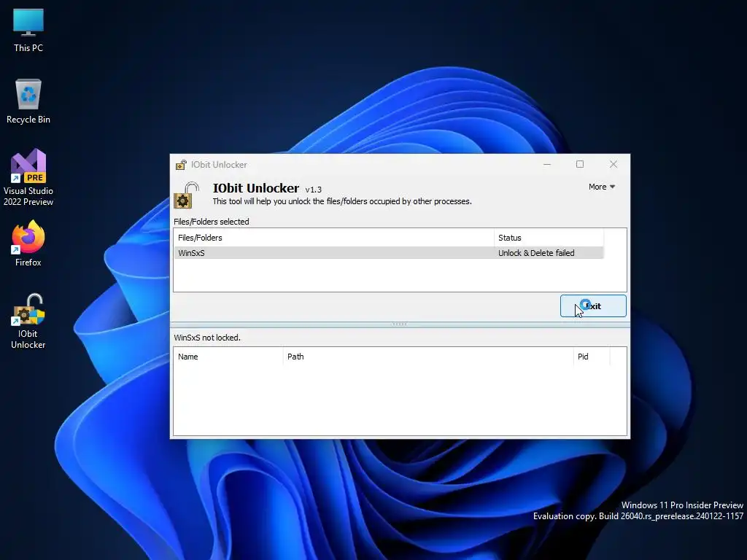Minimize the IObit Unlocker window

pos(547,164)
